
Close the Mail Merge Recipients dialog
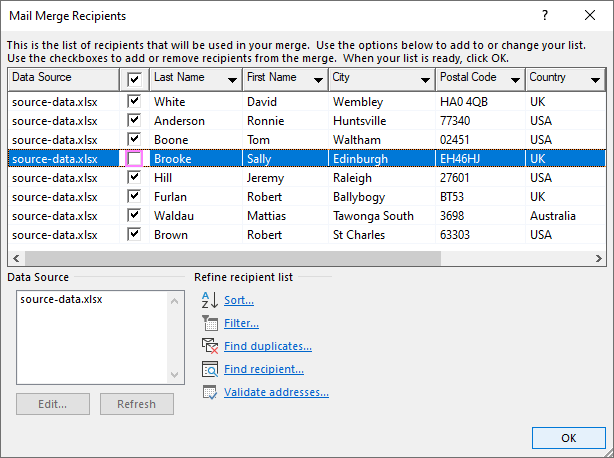[590, 16]
